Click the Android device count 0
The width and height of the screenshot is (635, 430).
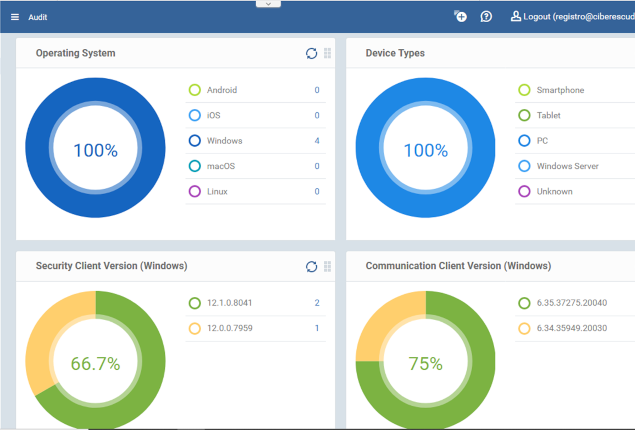(317, 90)
